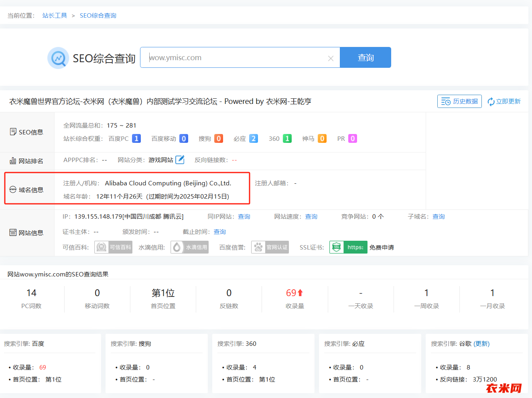Click 立即更新 refresh link

coord(504,102)
